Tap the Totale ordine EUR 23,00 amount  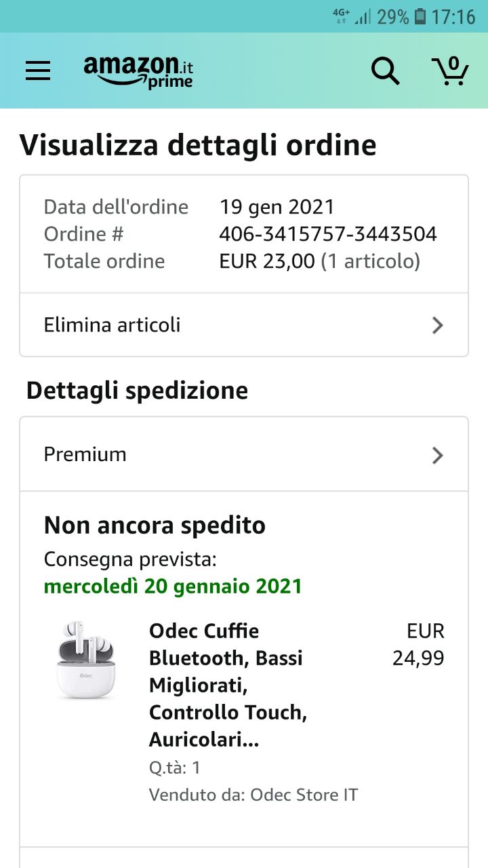(267, 261)
